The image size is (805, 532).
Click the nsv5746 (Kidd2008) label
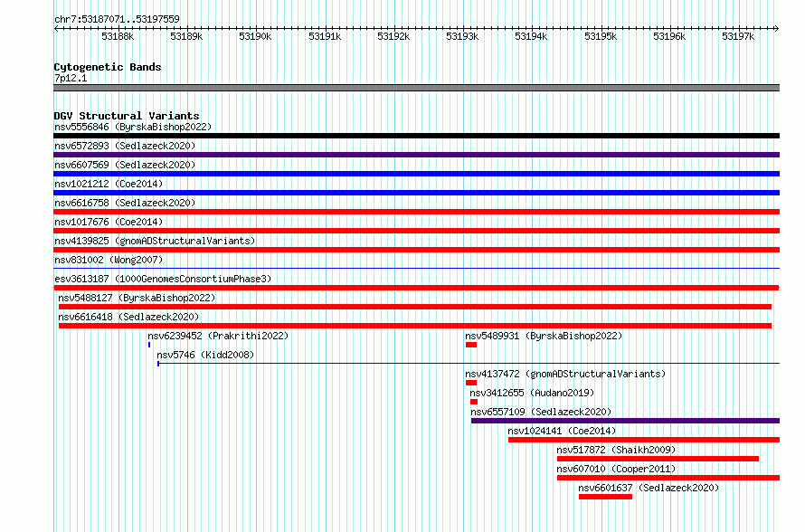click(205, 355)
